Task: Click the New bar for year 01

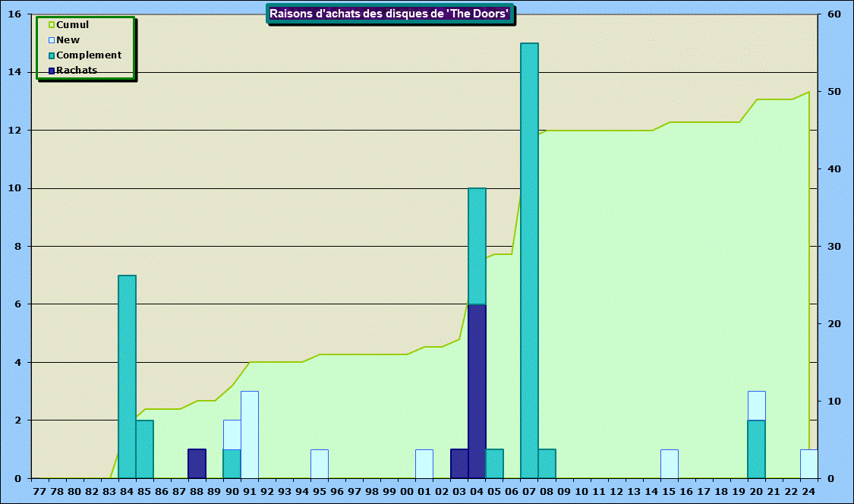Action: click(x=424, y=464)
